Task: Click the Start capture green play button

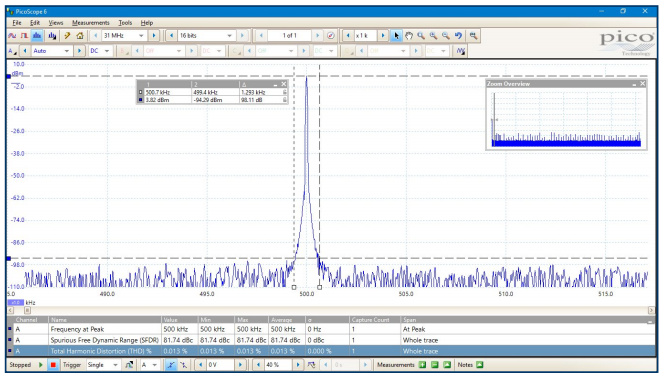Action: (x=41, y=365)
